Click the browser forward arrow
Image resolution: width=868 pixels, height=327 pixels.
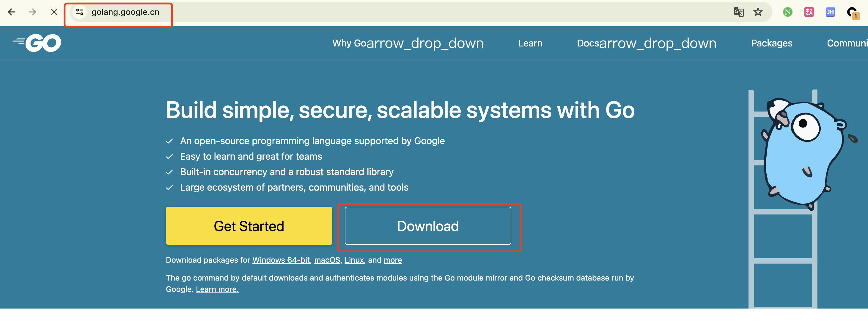pyautogui.click(x=33, y=12)
